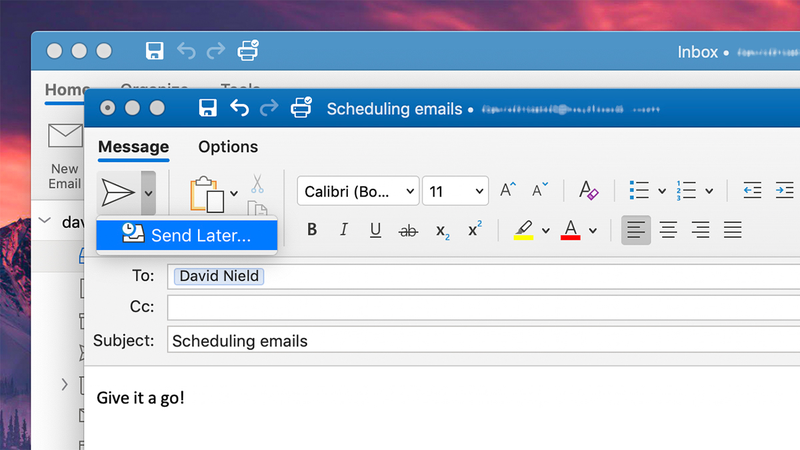The height and width of the screenshot is (450, 800).
Task: Click the Clear Formatting eraser icon
Action: 588,190
